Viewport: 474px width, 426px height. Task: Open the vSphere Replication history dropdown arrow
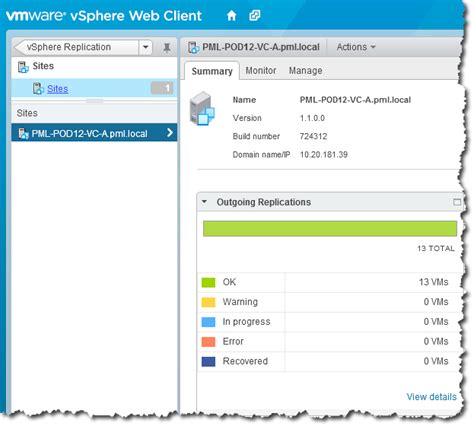[146, 47]
